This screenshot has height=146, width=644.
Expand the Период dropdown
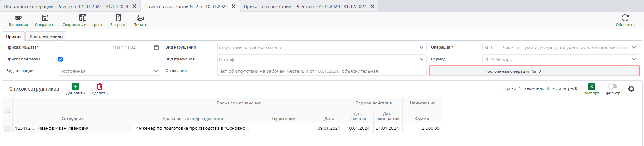(x=634, y=59)
